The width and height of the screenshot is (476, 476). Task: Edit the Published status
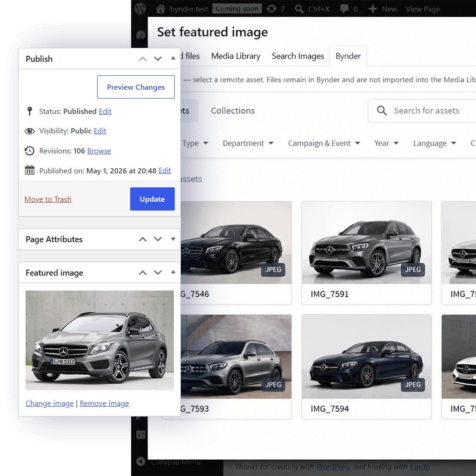click(105, 112)
